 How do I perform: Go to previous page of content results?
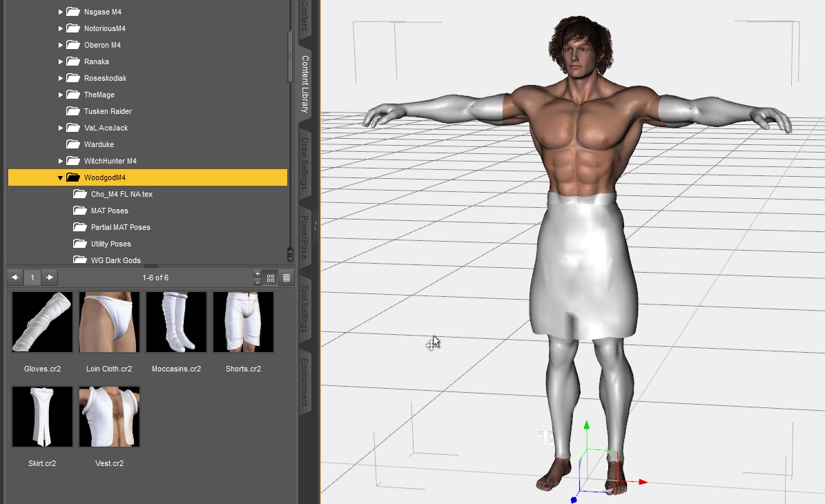15,278
